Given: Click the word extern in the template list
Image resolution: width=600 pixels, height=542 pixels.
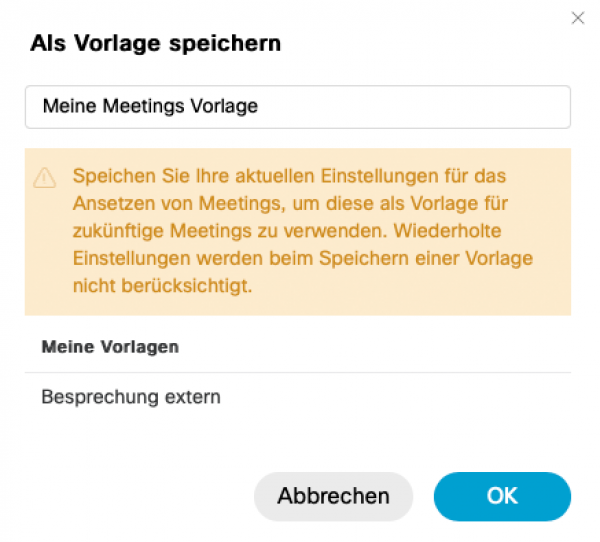Looking at the screenshot, I should [192, 397].
